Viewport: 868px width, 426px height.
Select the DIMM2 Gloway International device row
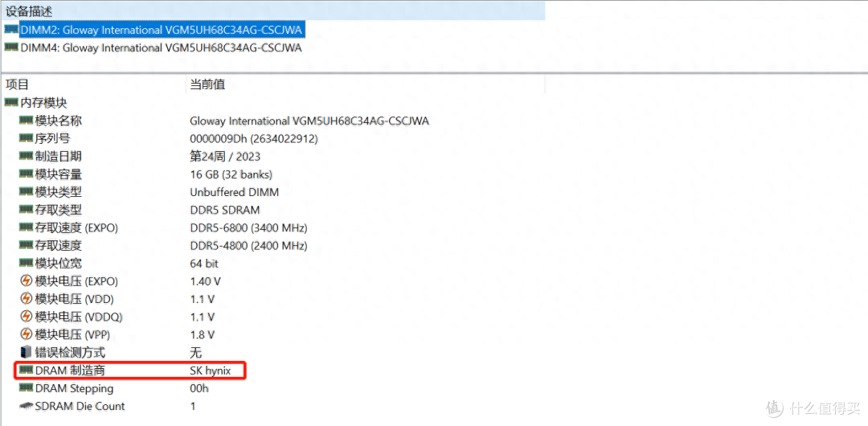tap(161, 30)
